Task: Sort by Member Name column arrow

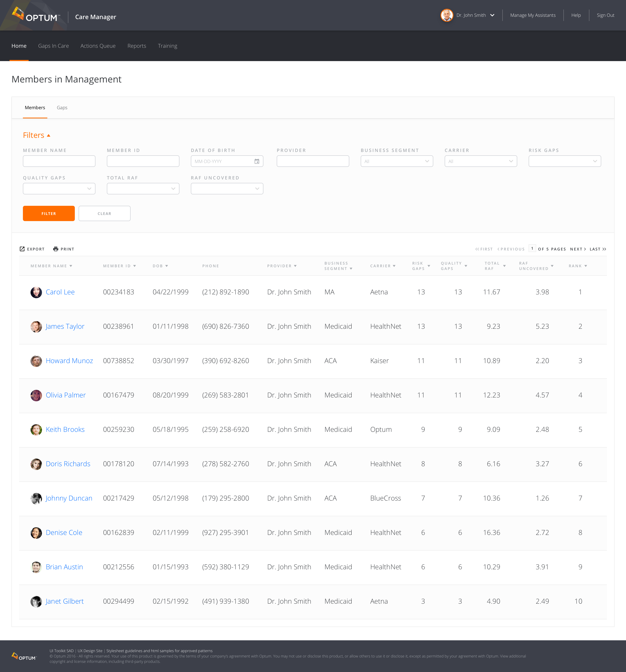Action: (x=71, y=266)
